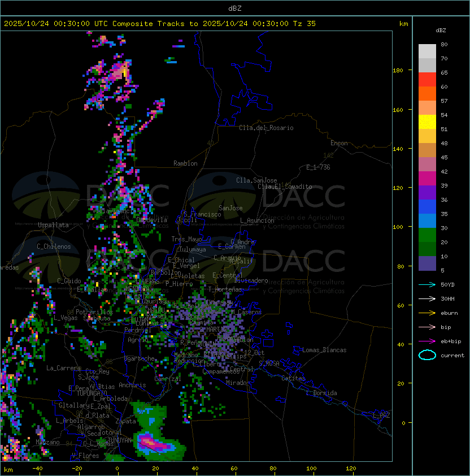Click the '50YD' legend label
Viewport: 470px width, 476px height.
(447, 285)
